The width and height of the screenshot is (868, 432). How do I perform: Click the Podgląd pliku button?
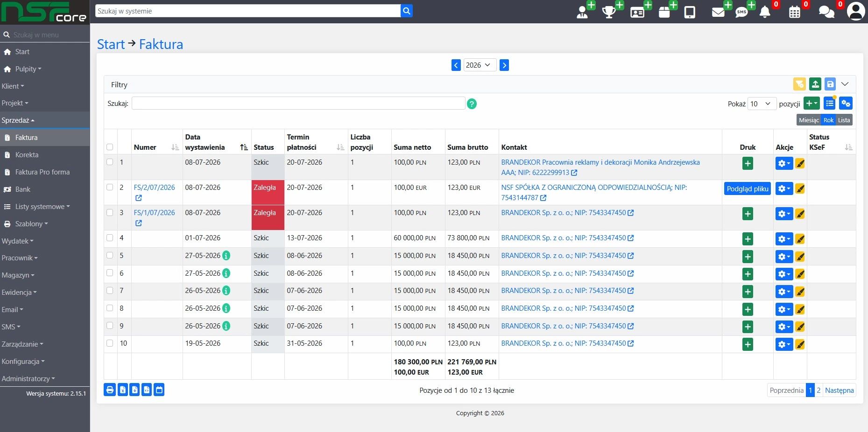click(x=748, y=189)
